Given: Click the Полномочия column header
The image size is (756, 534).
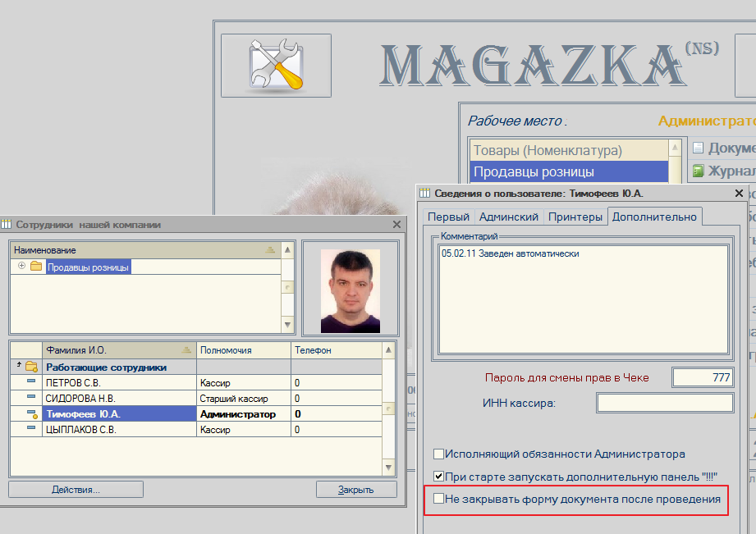Looking at the screenshot, I should (x=244, y=350).
